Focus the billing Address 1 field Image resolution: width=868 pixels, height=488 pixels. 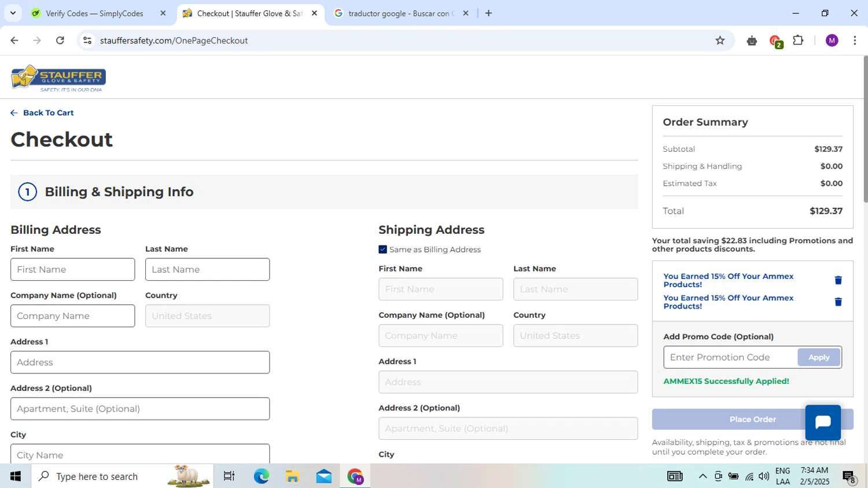140,362
